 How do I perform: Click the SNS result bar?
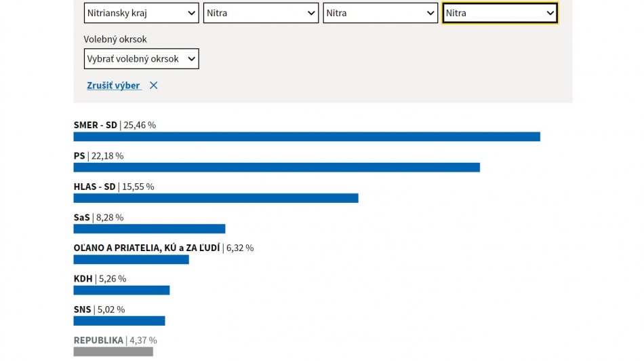point(119,320)
